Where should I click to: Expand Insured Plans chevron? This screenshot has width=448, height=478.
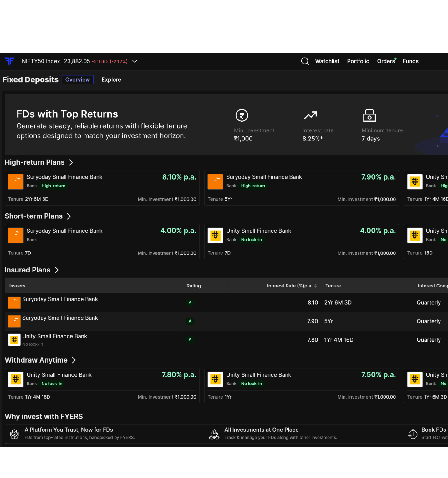point(57,270)
